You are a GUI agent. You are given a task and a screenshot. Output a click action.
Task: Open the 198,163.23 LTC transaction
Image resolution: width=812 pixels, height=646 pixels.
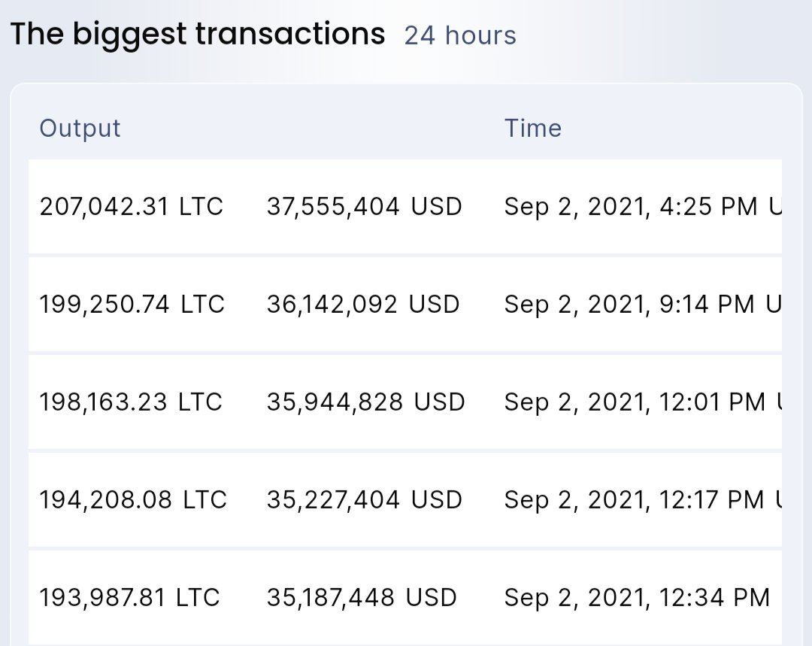pyautogui.click(x=131, y=402)
